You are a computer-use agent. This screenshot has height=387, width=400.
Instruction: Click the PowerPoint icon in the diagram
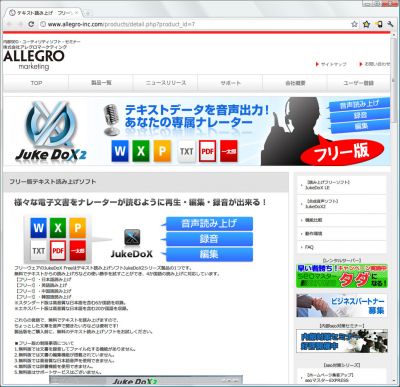pos(78,228)
